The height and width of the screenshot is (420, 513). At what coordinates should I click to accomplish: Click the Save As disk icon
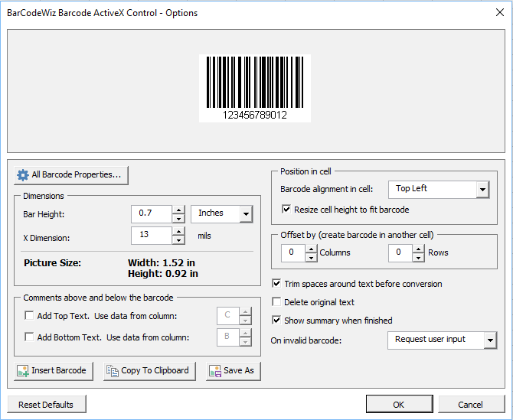click(x=215, y=371)
